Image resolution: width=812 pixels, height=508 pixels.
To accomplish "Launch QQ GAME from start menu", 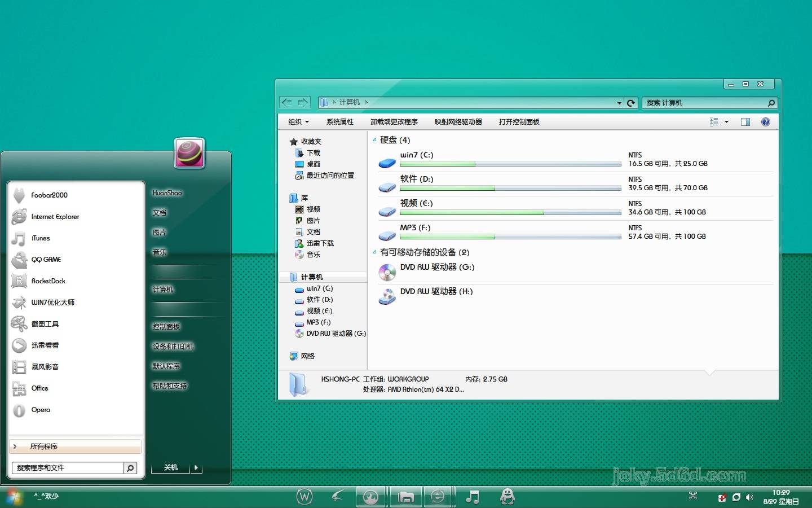I will tap(76, 260).
